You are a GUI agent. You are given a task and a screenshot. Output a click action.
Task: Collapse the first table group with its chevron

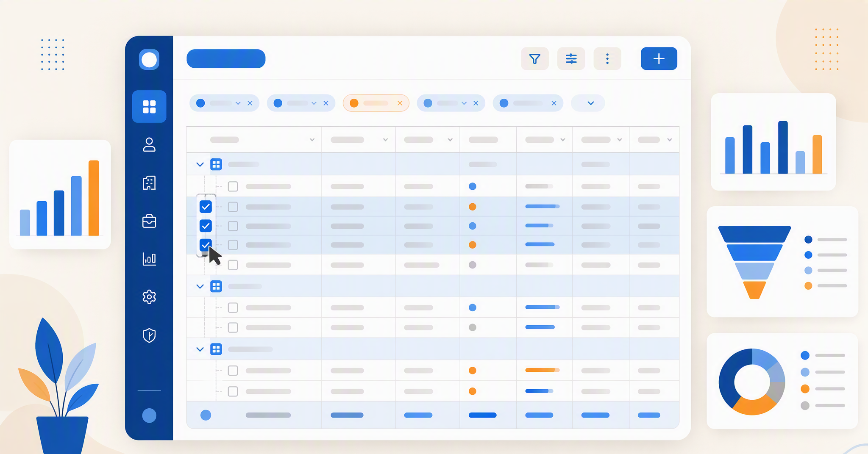click(200, 164)
